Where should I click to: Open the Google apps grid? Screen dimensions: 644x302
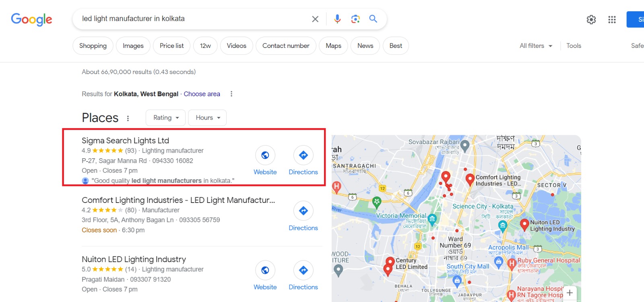(612, 20)
